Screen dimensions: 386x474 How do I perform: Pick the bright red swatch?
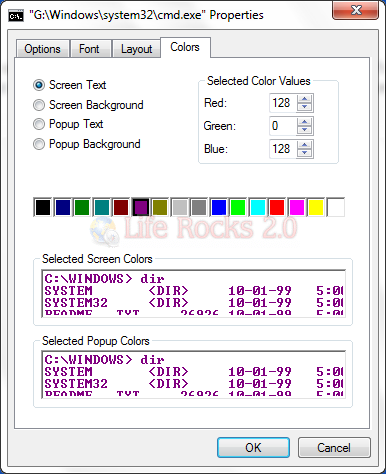[277, 207]
